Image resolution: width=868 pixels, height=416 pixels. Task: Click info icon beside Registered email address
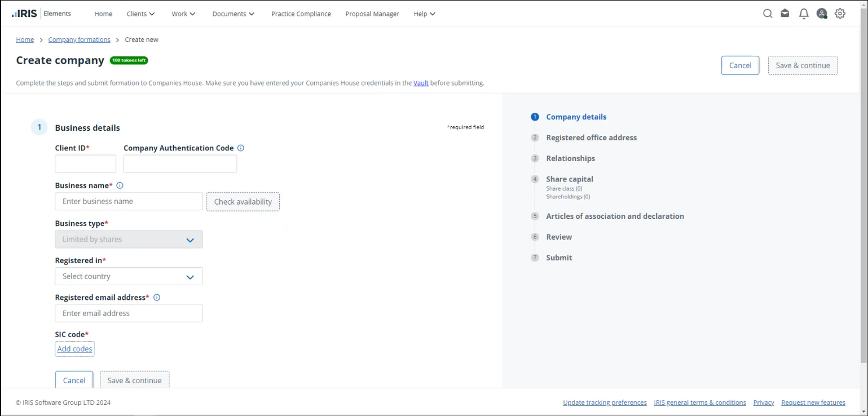[157, 298]
